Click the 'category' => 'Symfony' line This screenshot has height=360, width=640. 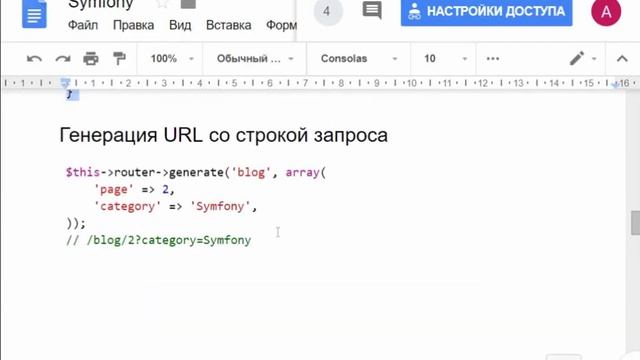click(x=176, y=207)
